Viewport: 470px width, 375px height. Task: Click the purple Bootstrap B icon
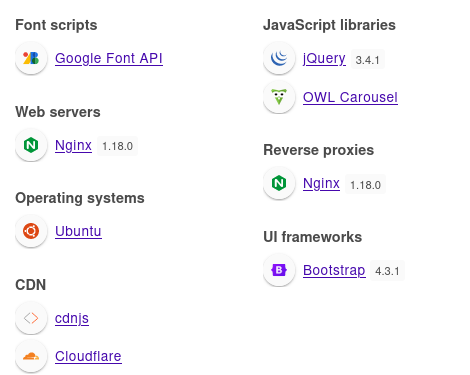pos(279,270)
